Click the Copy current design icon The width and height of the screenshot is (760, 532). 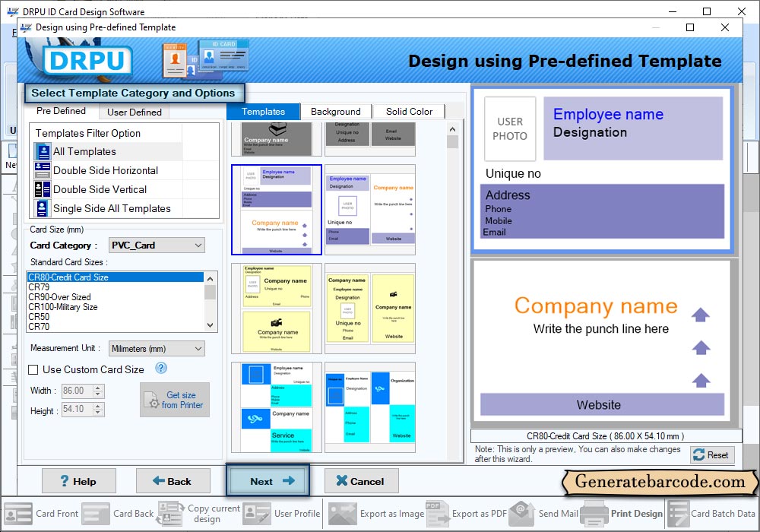click(170, 514)
